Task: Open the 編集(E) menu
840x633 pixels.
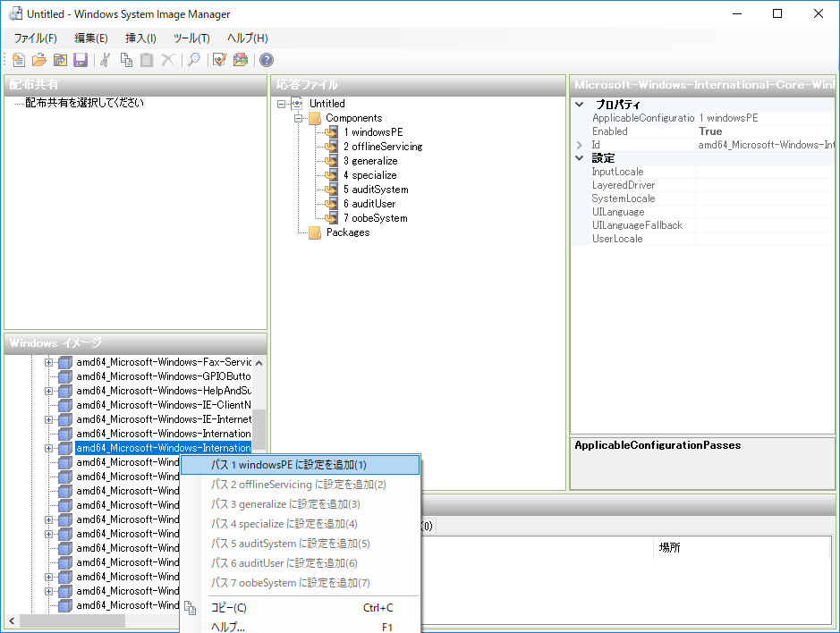Action: pos(91,38)
